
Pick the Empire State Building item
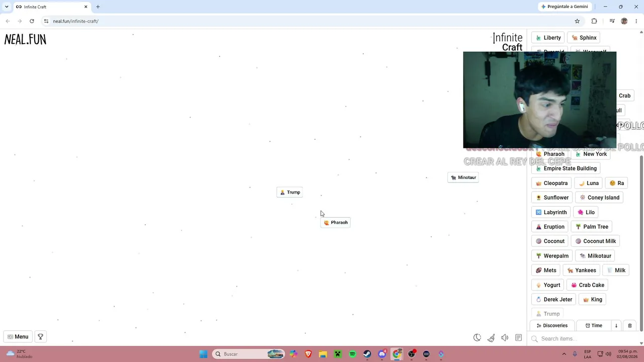coord(566,168)
